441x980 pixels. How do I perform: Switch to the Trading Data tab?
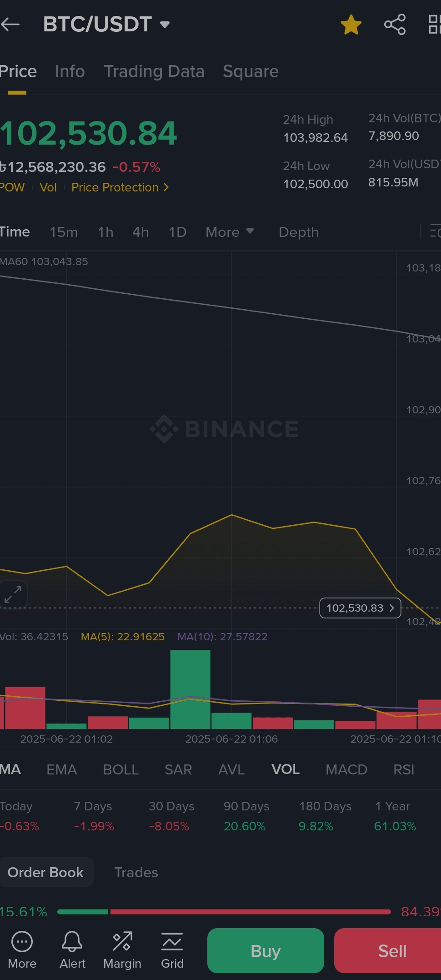pos(154,71)
